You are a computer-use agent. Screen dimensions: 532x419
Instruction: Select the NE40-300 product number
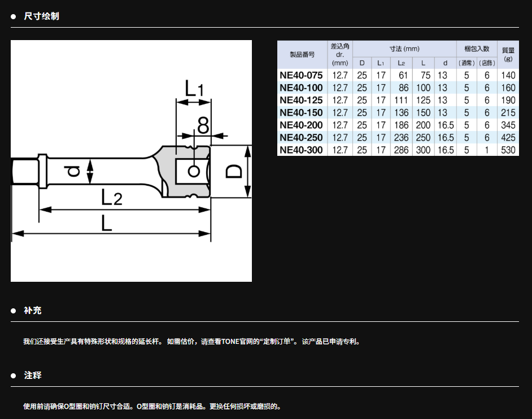pyautogui.click(x=301, y=150)
